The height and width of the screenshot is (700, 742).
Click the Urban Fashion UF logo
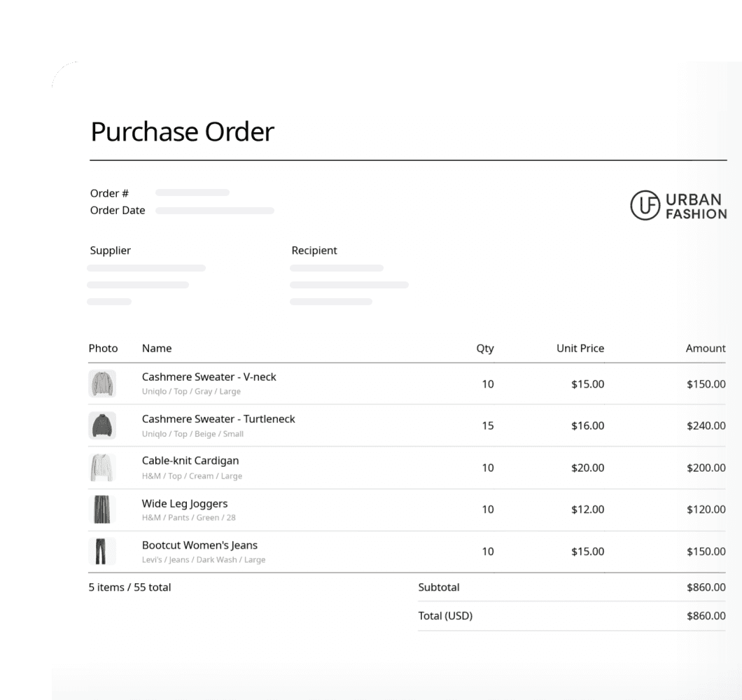[678, 205]
